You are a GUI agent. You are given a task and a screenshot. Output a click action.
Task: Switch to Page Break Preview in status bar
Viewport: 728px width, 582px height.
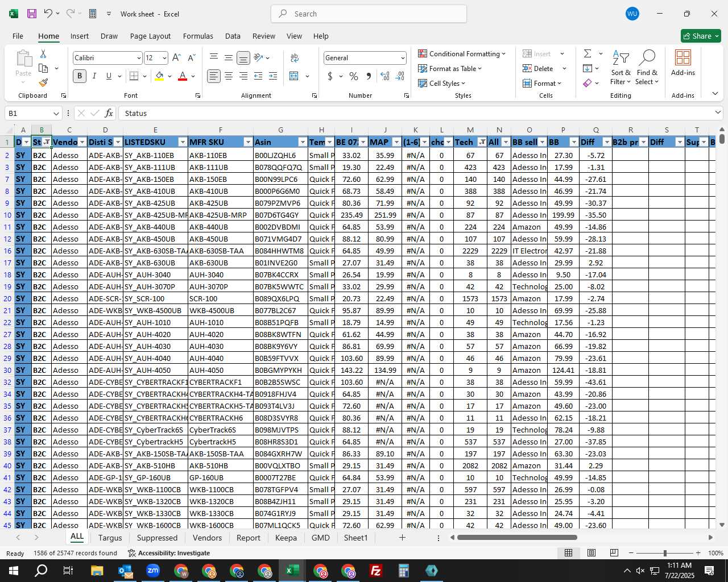614,552
